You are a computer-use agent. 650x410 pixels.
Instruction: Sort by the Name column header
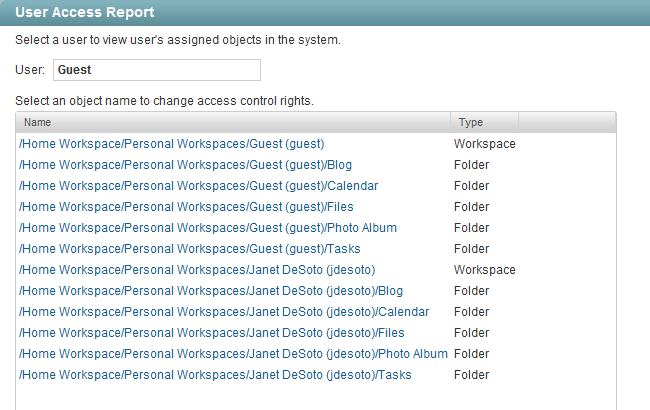233,122
